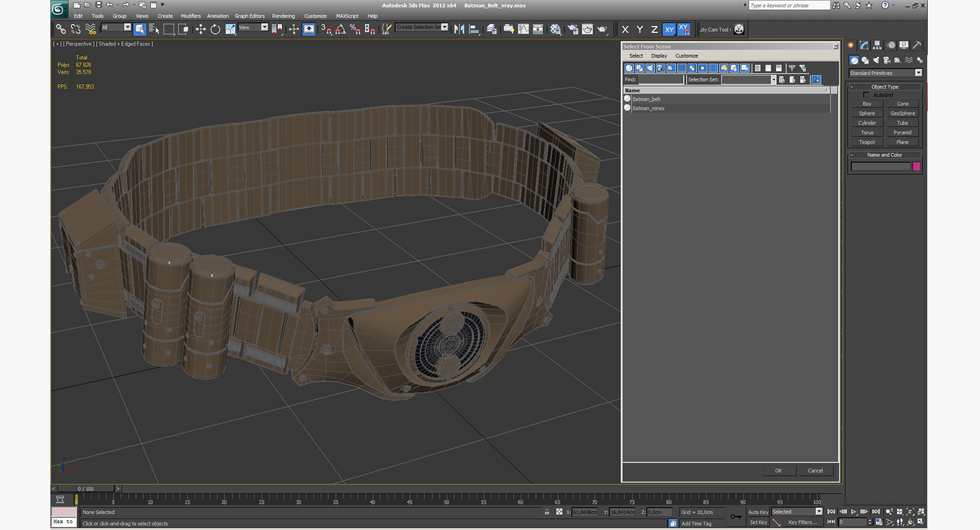Click the Torus primitive button
The height and width of the screenshot is (530, 980).
pos(867,132)
